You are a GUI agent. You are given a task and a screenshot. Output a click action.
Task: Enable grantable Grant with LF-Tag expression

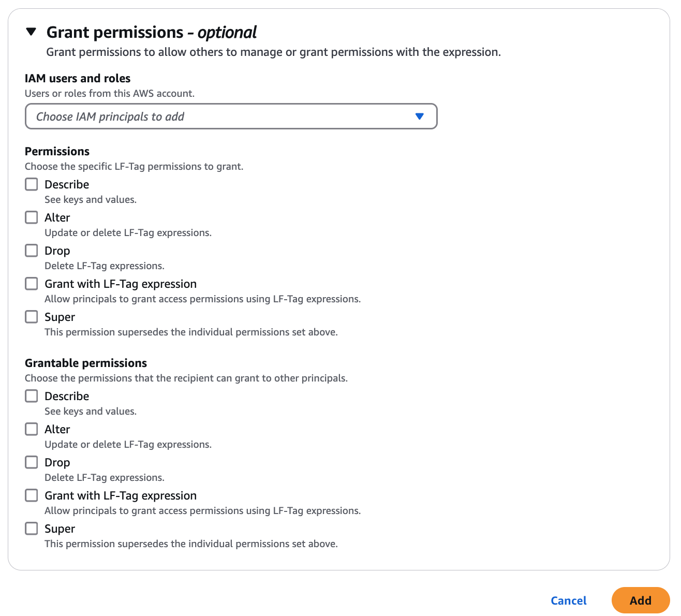tap(31, 495)
